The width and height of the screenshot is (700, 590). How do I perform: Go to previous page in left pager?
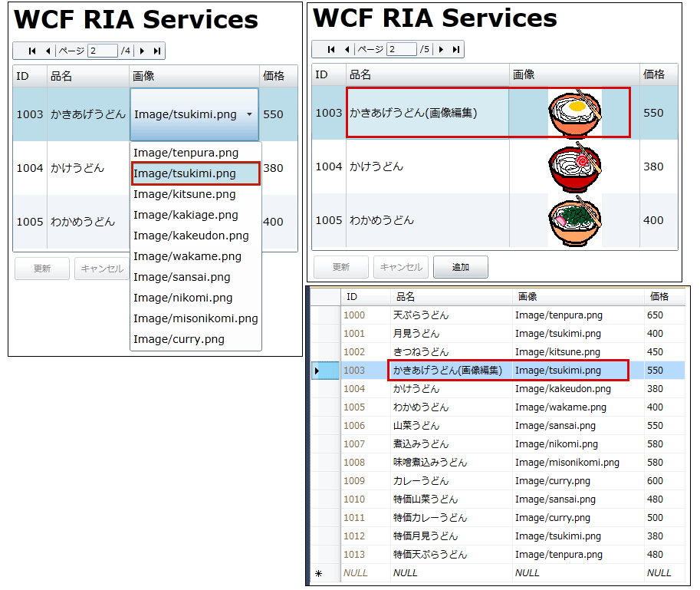click(48, 51)
